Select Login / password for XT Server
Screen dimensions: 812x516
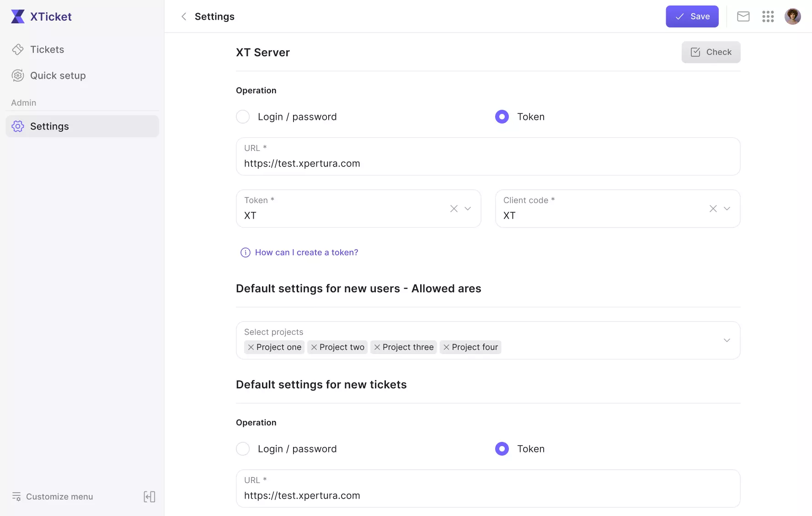click(243, 117)
